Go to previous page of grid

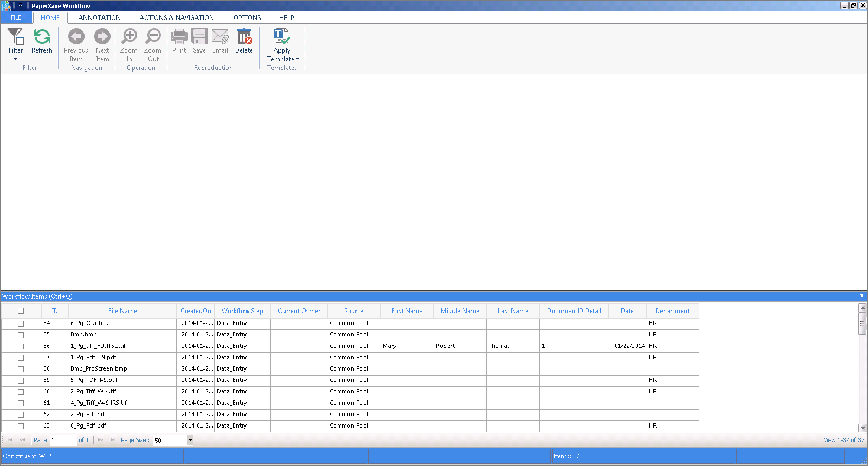[22, 440]
